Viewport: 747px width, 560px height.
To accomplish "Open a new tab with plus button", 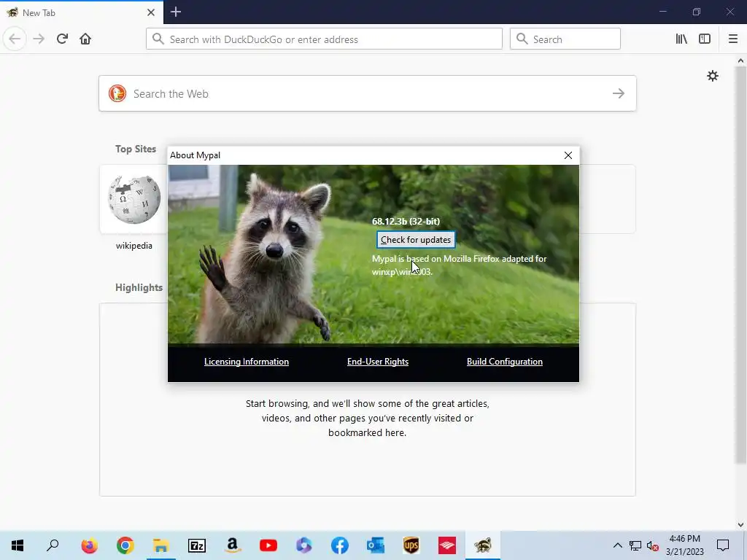I will (x=176, y=12).
